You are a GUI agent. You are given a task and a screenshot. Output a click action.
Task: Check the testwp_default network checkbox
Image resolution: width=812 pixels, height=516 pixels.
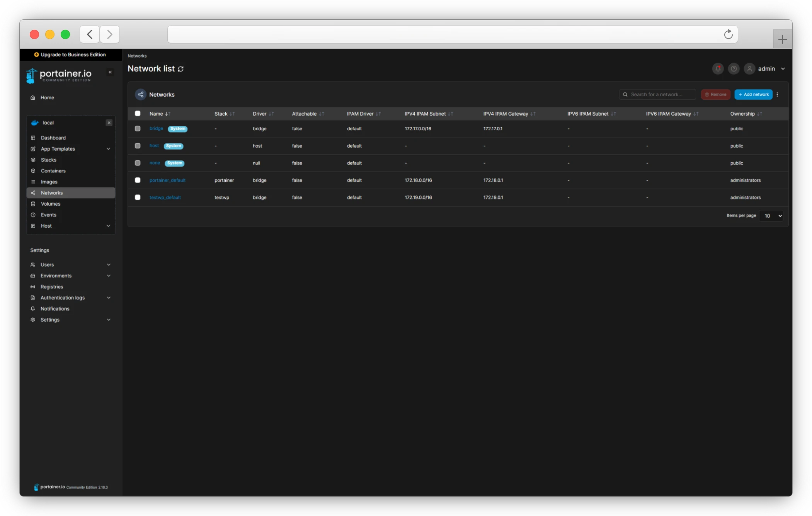click(138, 197)
